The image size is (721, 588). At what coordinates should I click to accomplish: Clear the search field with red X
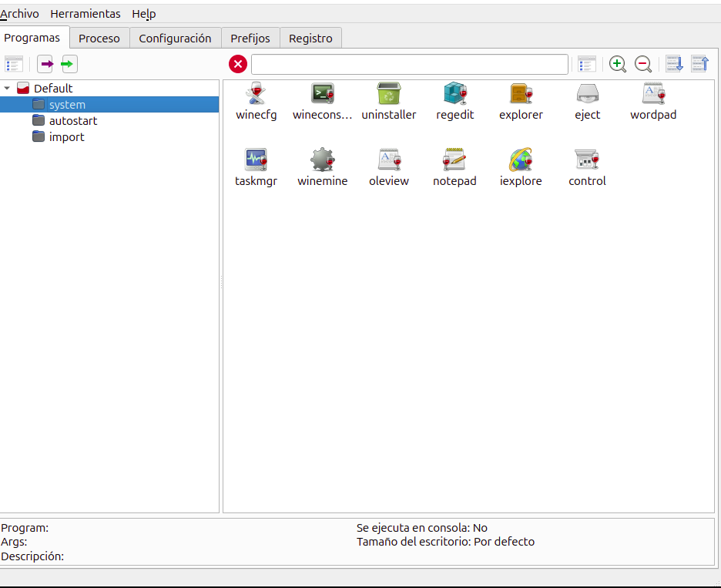[x=238, y=64]
